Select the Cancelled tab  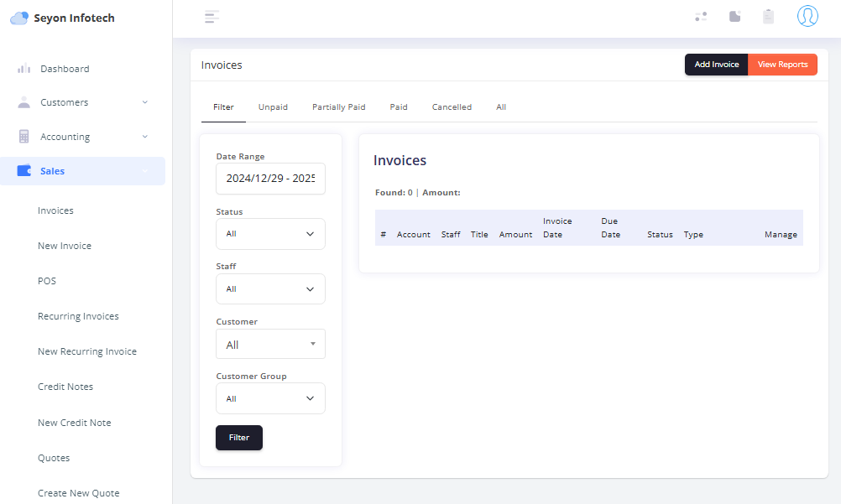point(452,107)
